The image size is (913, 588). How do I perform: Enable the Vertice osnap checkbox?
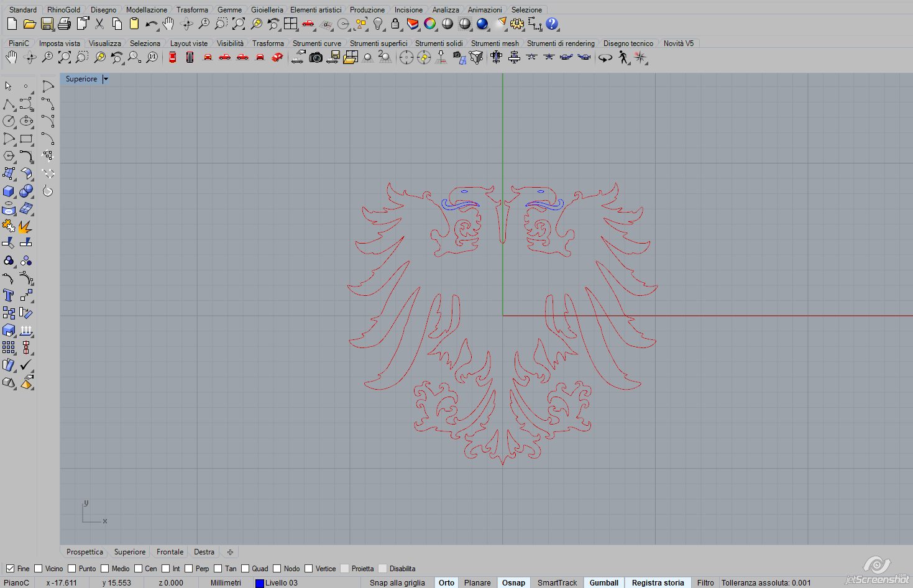[x=309, y=569]
